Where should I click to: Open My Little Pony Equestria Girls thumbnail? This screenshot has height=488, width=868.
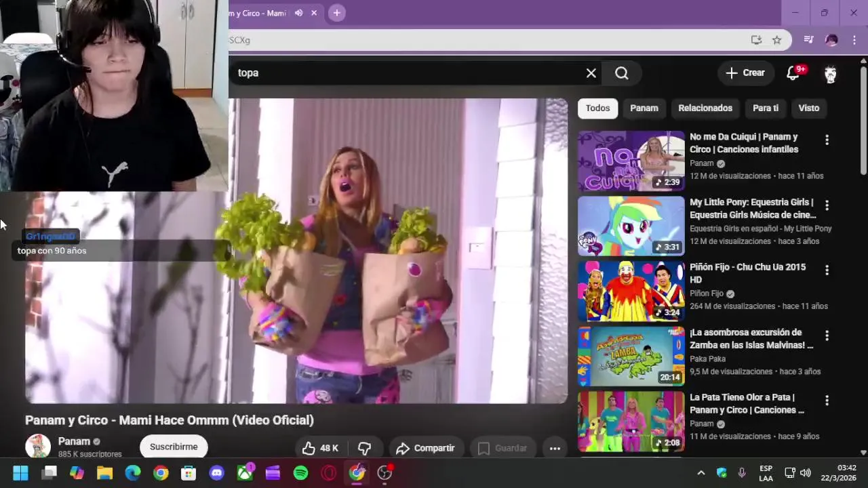pos(631,226)
